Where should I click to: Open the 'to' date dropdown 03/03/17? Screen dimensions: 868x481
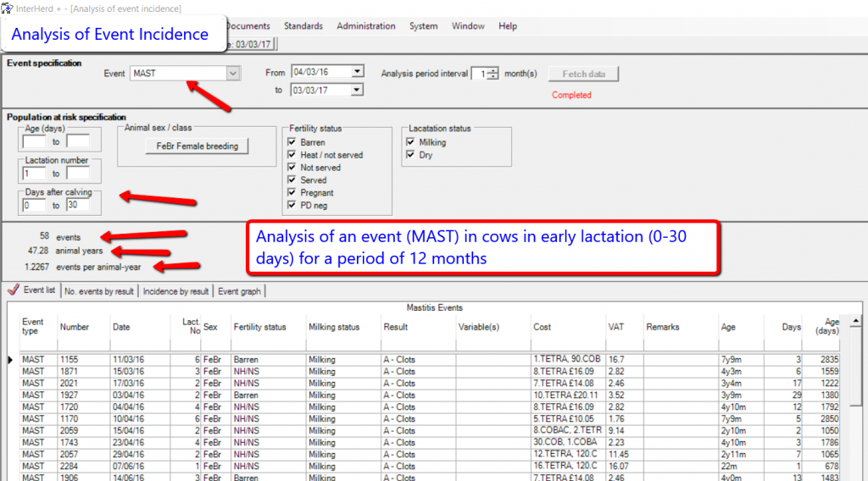357,90
